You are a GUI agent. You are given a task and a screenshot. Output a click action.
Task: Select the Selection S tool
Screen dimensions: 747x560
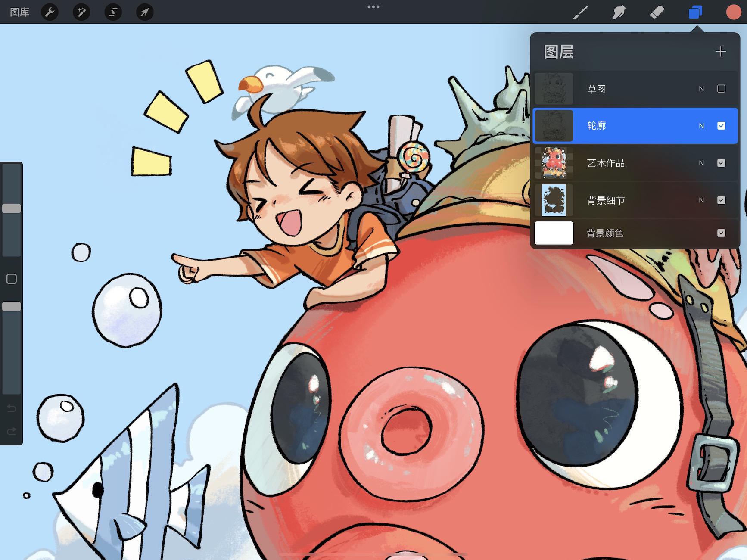(113, 12)
